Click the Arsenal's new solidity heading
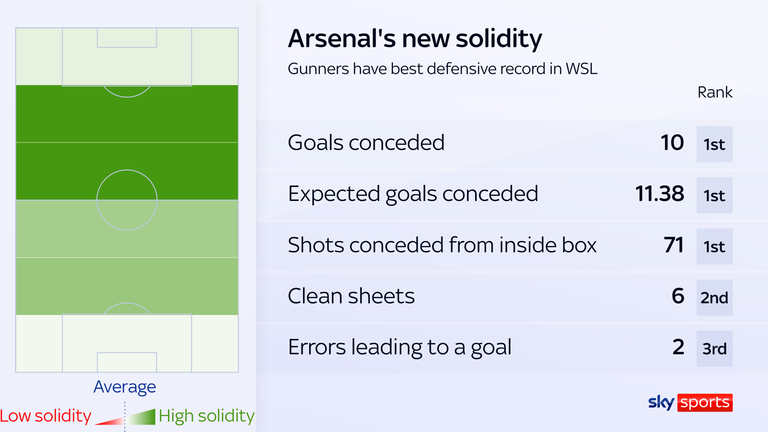 415,39
